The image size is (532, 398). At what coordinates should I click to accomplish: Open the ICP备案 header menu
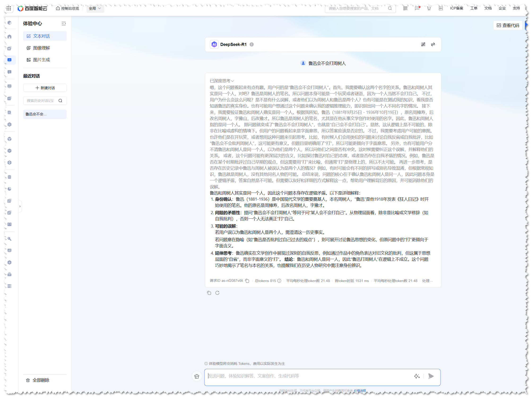456,8
